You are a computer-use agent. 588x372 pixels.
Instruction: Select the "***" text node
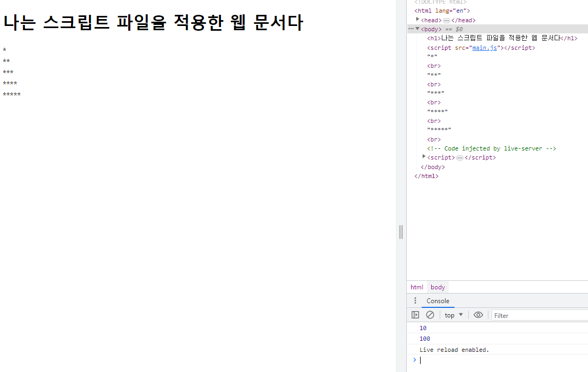[435, 93]
